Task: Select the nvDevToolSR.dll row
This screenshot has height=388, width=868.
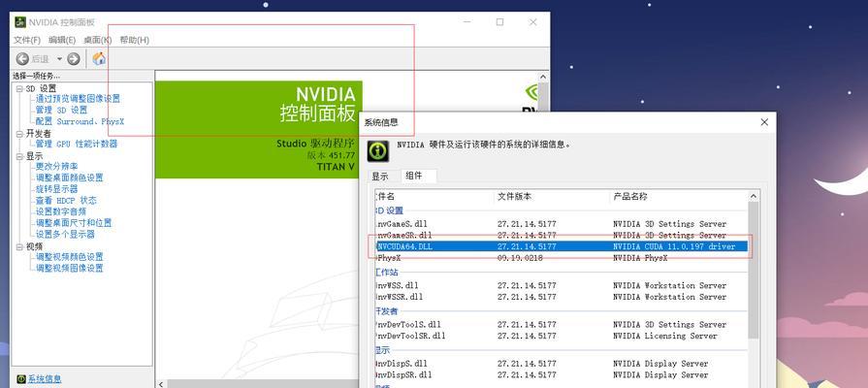Action: 562,336
